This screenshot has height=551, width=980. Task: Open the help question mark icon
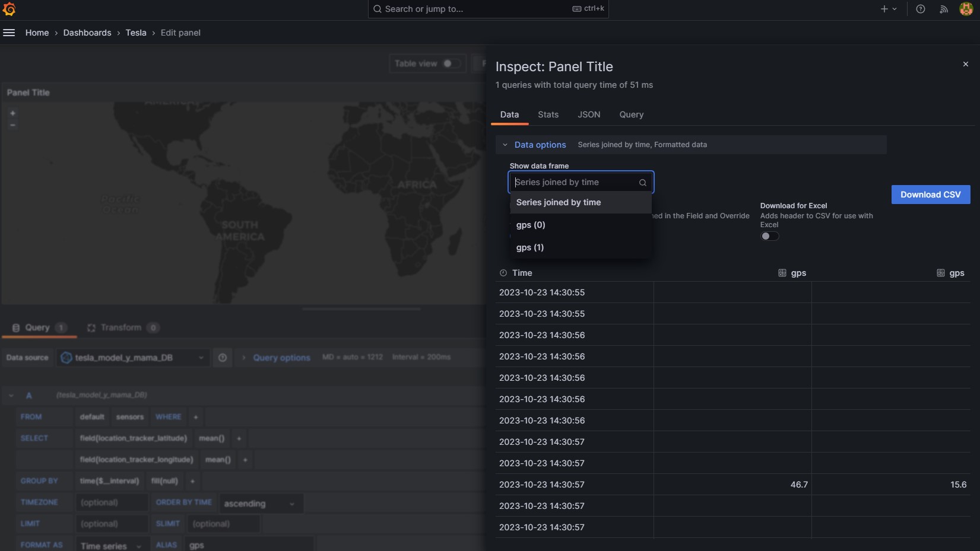pos(921,9)
